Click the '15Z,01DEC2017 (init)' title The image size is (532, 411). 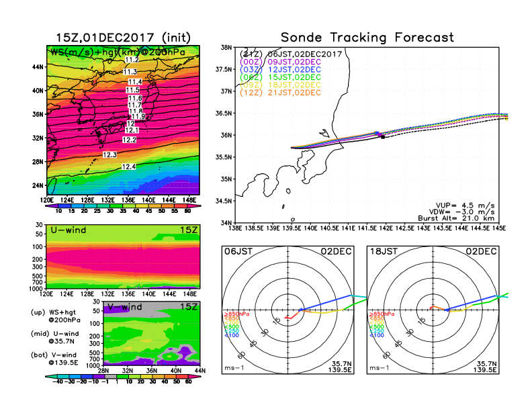tap(123, 38)
